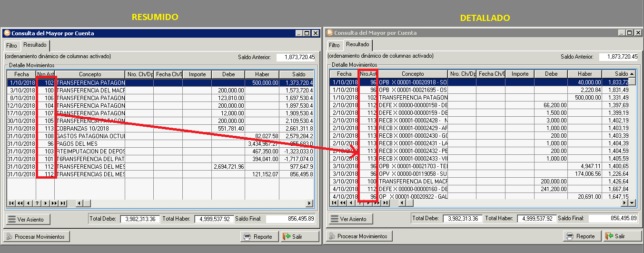Switch to Filtro tab in Resumido window
Image resolution: width=644 pixels, height=253 pixels.
click(x=11, y=46)
